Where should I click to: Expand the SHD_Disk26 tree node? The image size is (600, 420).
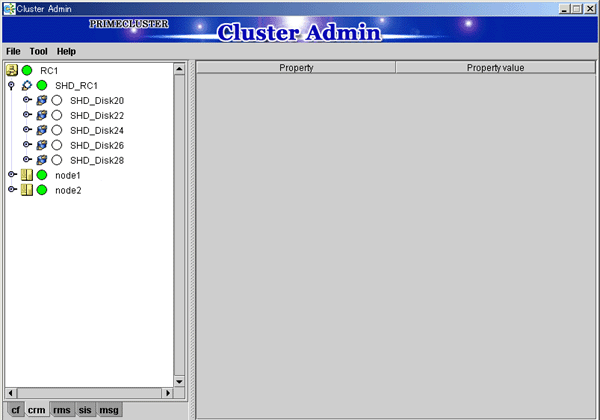[27, 144]
